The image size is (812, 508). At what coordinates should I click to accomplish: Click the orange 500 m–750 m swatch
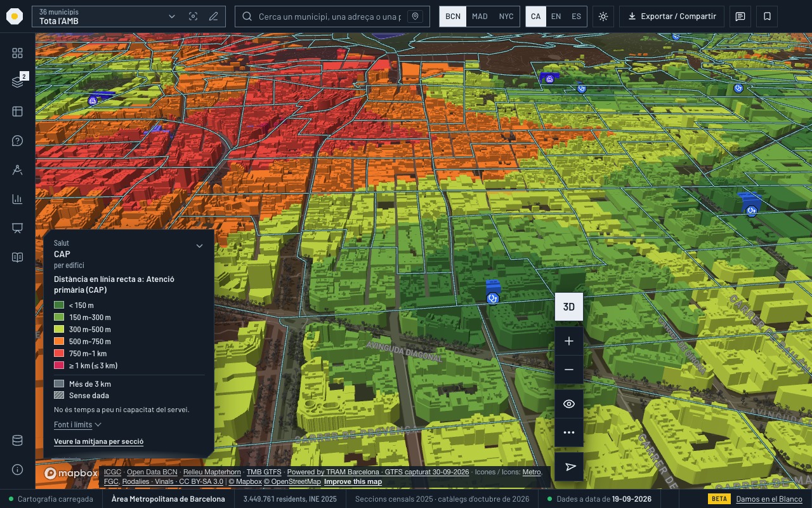(59, 342)
